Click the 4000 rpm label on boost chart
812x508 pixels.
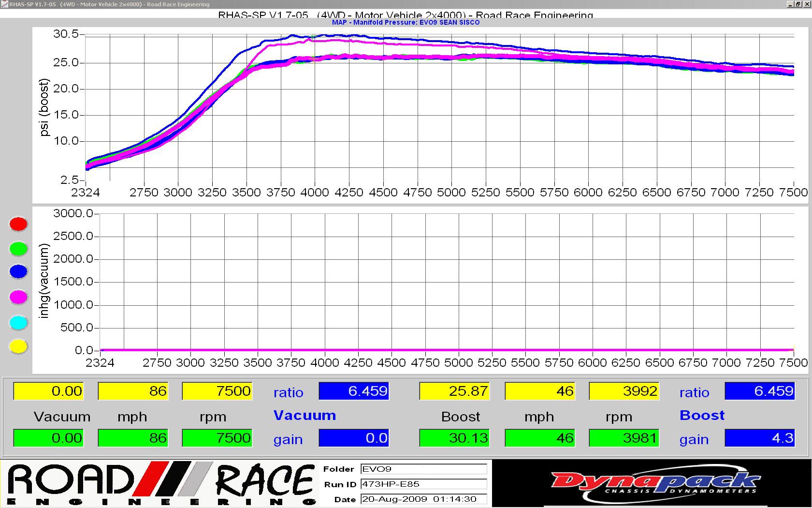[315, 193]
